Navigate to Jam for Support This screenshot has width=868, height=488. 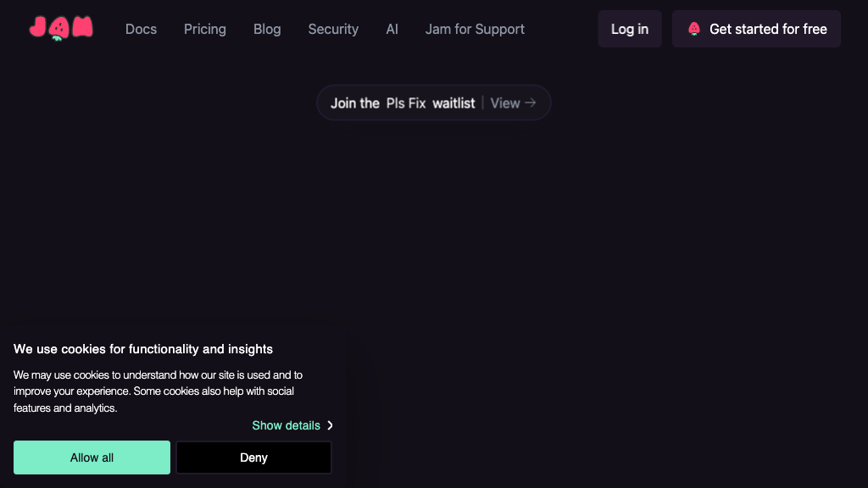tap(475, 29)
